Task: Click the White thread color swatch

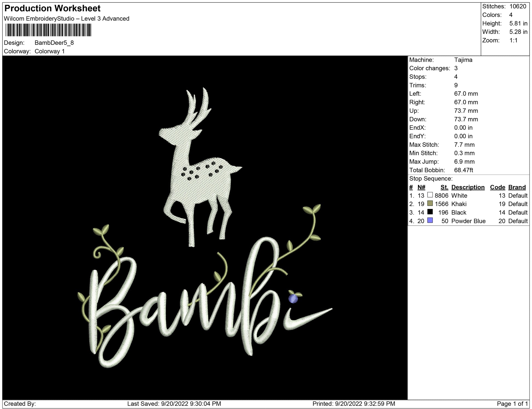Action: (430, 195)
